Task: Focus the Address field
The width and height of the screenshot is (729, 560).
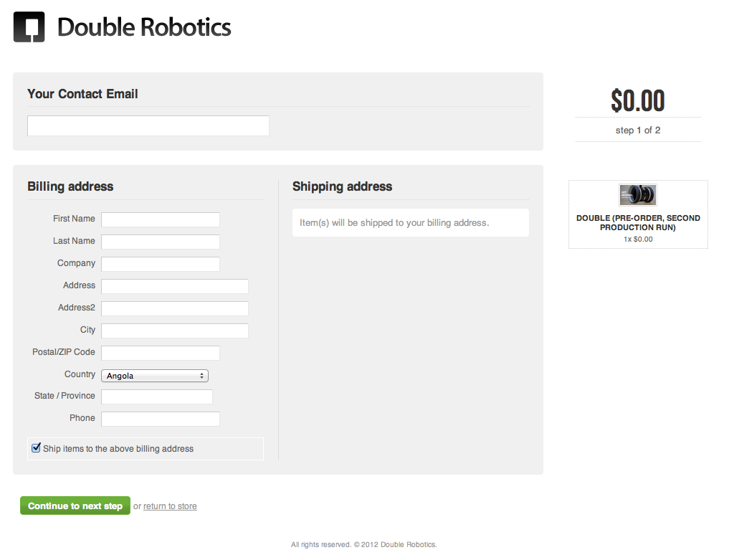Action: coord(175,287)
